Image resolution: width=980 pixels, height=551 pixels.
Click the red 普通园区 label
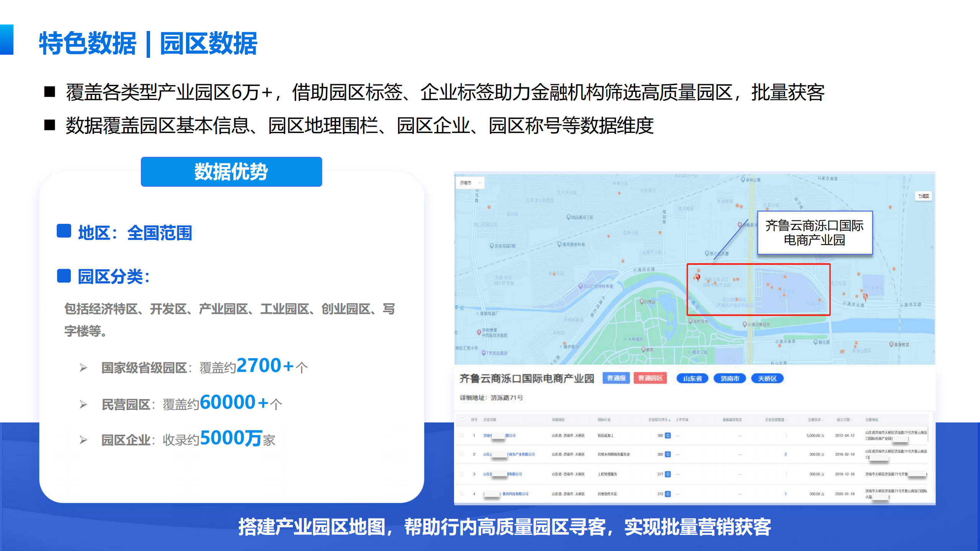click(x=650, y=378)
